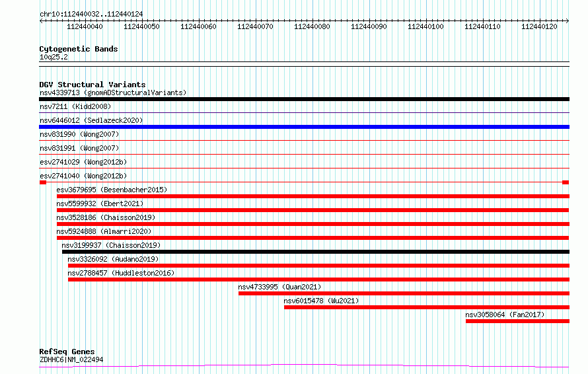This screenshot has width=588, height=374.
Task: Click the esv3679695 (Besenbacher2015) label
Action: [112, 190]
